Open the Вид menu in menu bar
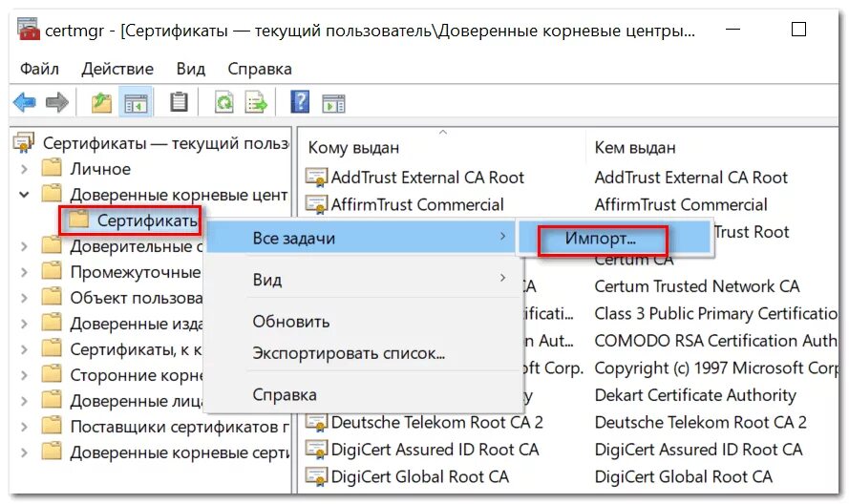The height and width of the screenshot is (504, 849). click(x=191, y=69)
